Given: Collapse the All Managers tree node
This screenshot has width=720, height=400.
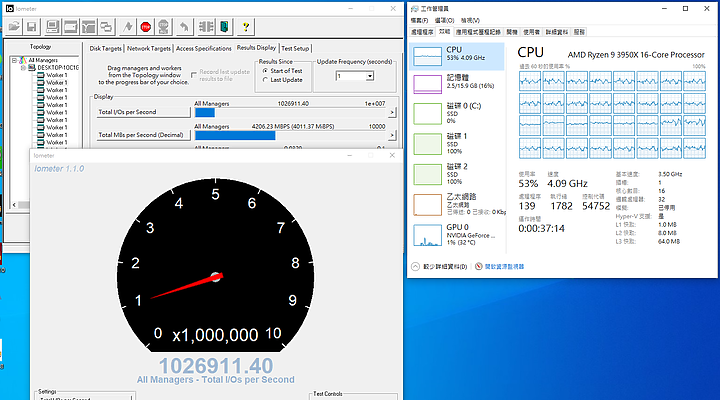Looking at the screenshot, I should (14, 60).
